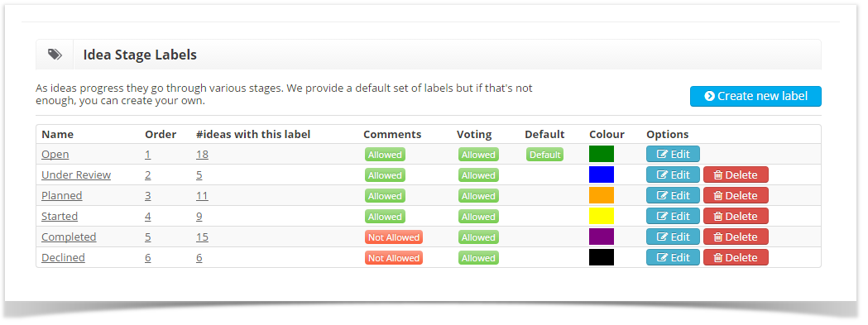868x325 pixels.
Task: Click the Not Allowed comments badge for Declined
Action: coord(394,258)
